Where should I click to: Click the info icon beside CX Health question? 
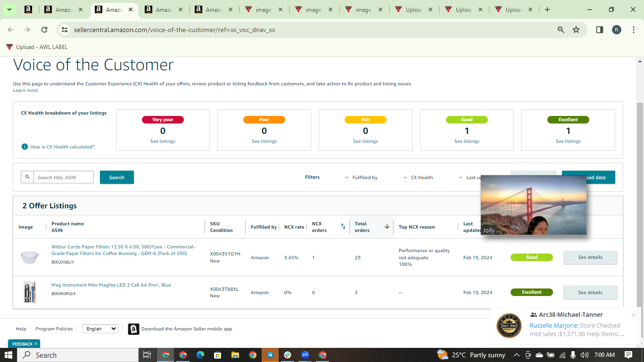pyautogui.click(x=25, y=147)
